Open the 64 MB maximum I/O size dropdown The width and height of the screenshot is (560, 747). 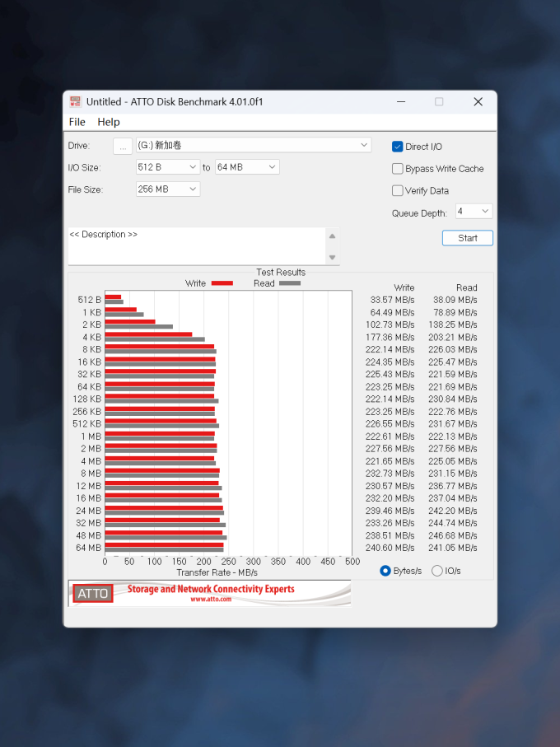(x=247, y=167)
